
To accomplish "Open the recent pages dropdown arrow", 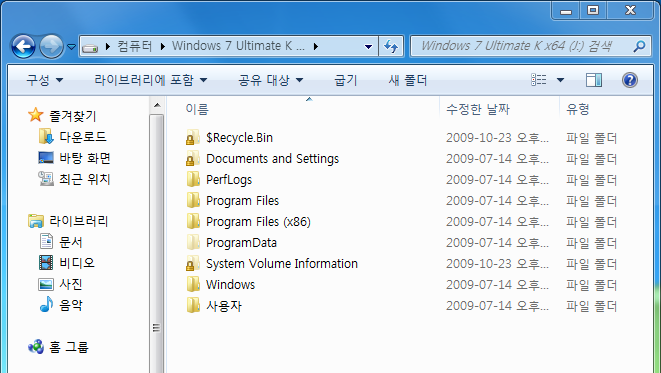I will [x=72, y=47].
